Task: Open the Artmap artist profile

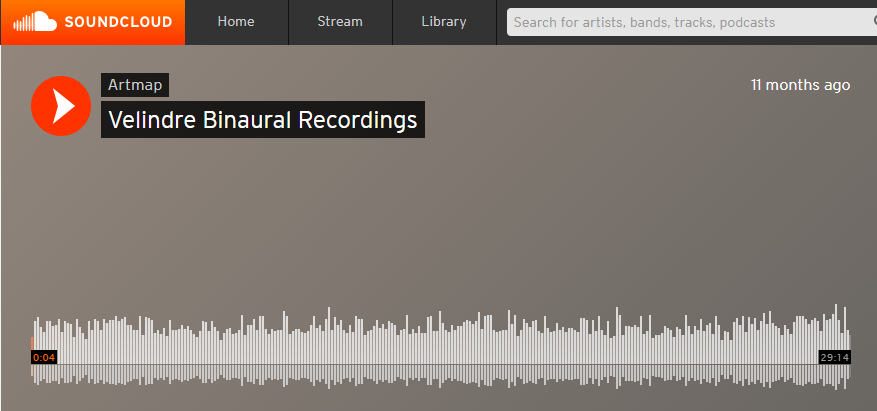Action: tap(135, 85)
